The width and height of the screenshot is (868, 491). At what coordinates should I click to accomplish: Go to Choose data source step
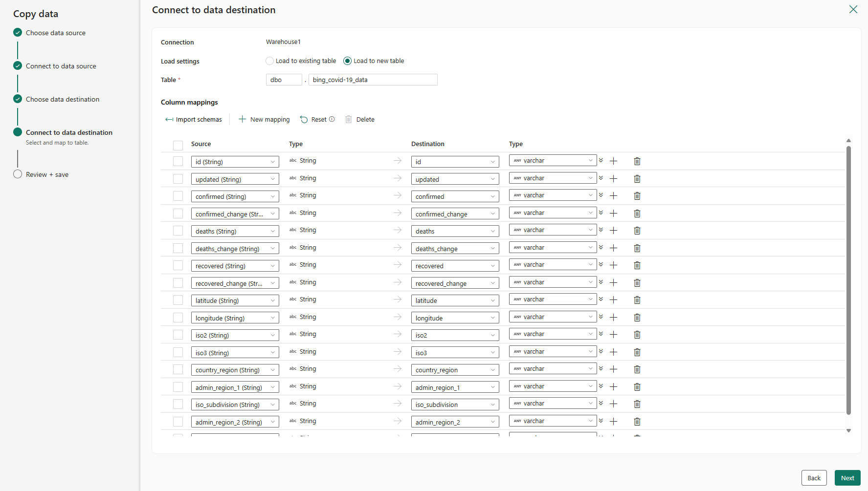tap(55, 33)
